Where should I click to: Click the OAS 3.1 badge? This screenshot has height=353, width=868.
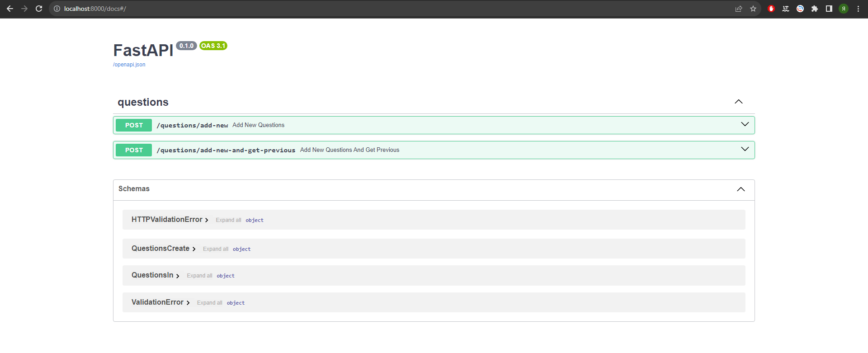click(x=213, y=46)
